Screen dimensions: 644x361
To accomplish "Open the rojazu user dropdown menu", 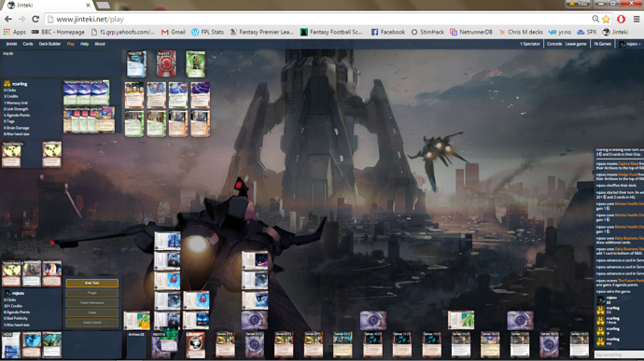I will tap(630, 44).
